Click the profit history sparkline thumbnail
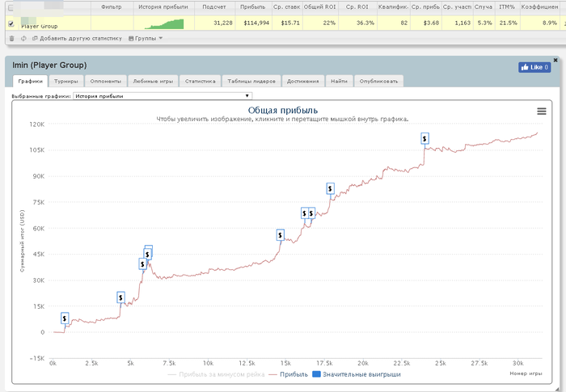This screenshot has height=392, width=566. (x=164, y=23)
